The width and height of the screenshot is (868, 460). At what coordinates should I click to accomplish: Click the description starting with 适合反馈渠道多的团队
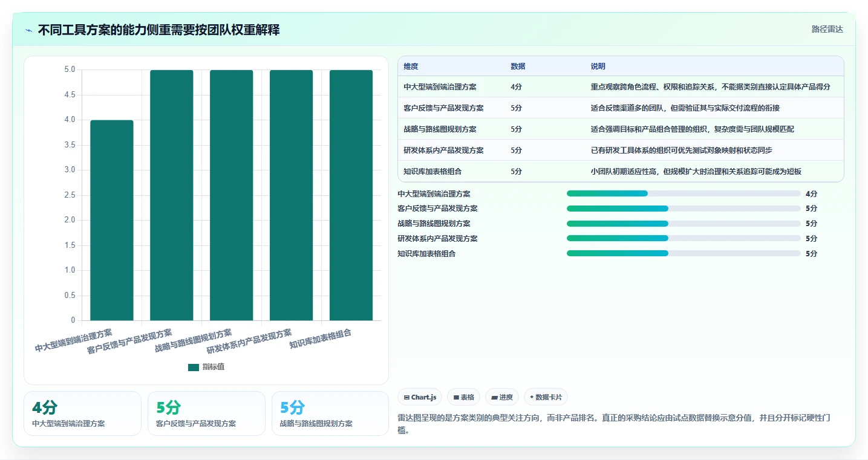click(x=685, y=108)
